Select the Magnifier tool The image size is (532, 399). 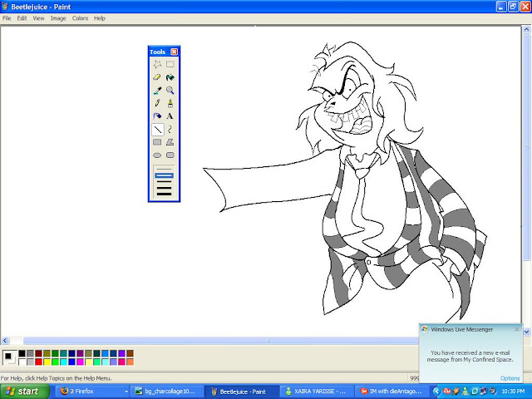(170, 91)
